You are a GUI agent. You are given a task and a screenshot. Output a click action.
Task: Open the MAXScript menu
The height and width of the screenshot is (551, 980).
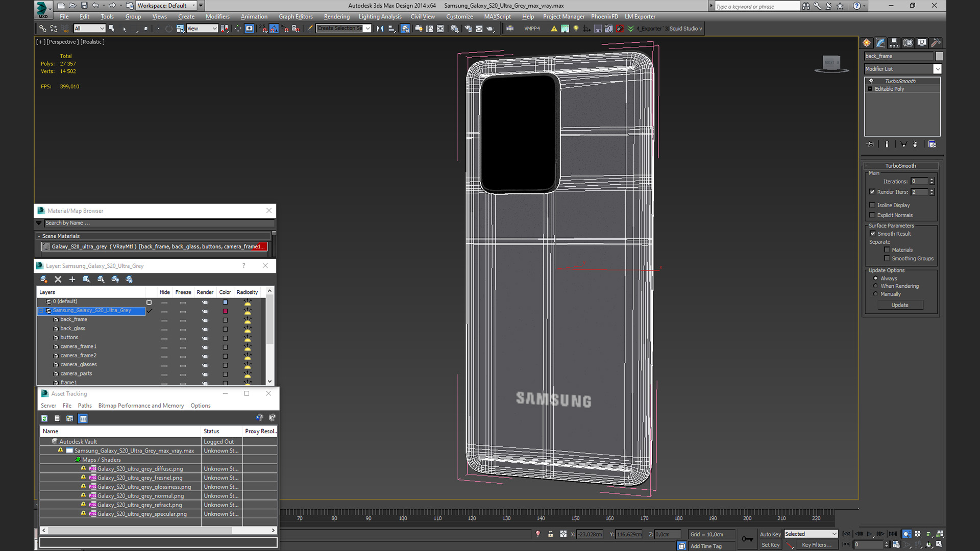point(498,17)
